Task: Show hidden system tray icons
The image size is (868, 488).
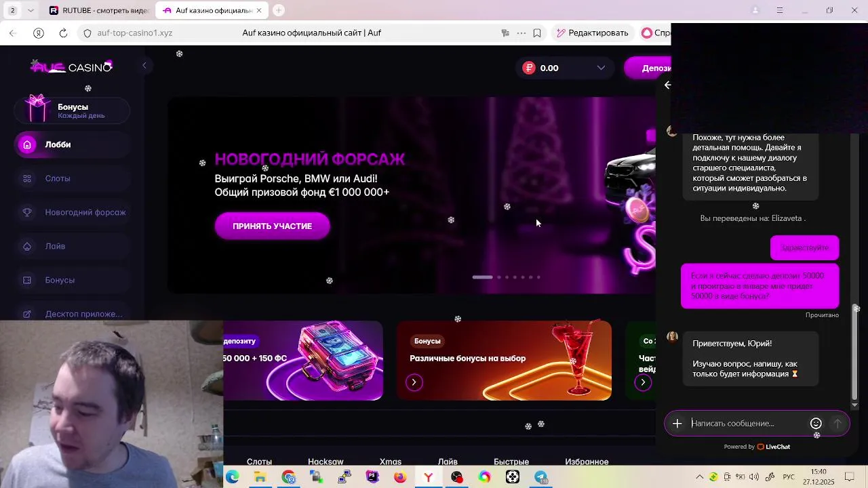Action: (699, 477)
